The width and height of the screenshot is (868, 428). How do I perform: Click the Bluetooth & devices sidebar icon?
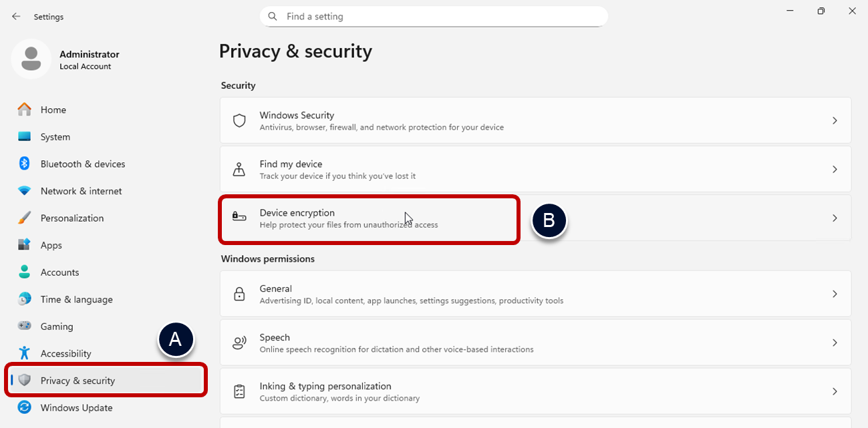25,164
